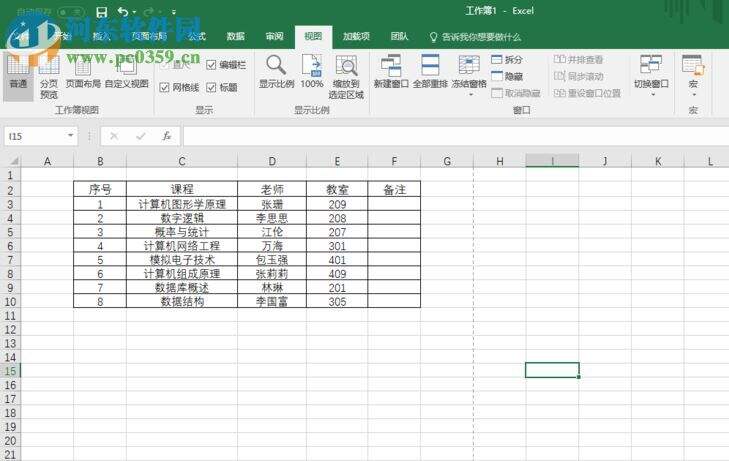Click the 隐藏 window button
The height and width of the screenshot is (461, 729).
pyautogui.click(x=507, y=76)
